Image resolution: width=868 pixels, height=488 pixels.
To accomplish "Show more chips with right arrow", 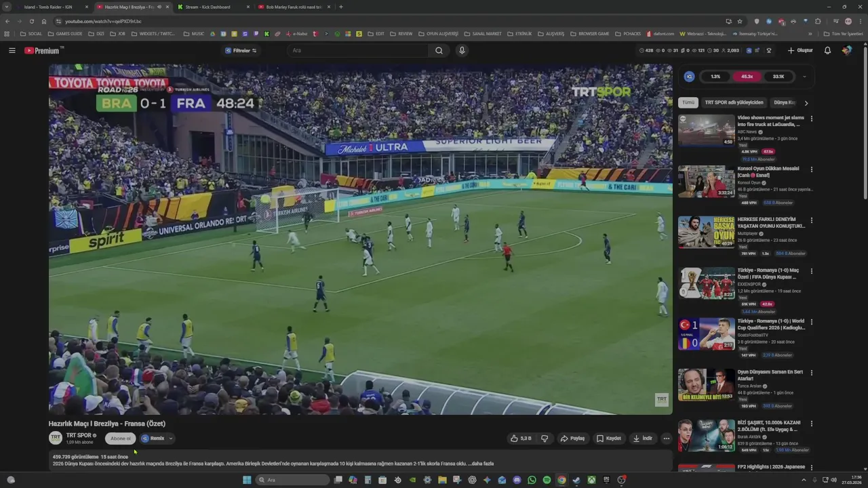I will click(806, 103).
